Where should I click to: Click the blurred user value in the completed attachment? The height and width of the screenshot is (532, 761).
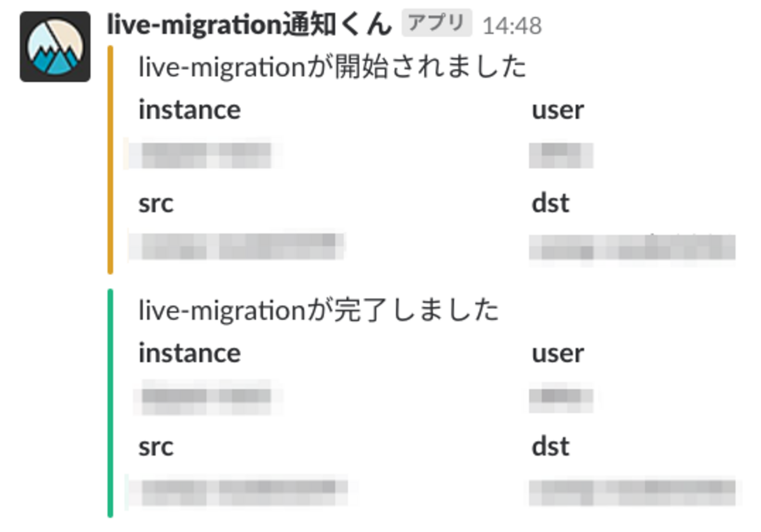[x=561, y=397]
